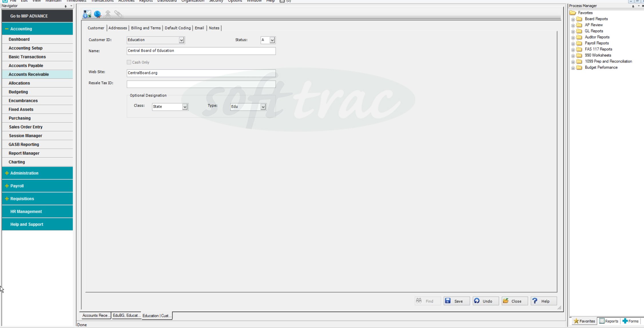
Task: Open the Notes tab
Action: [214, 28]
